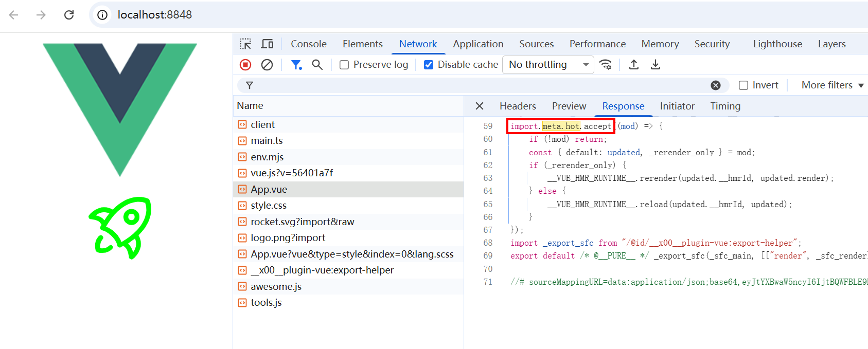Select the Response tab

click(x=623, y=106)
